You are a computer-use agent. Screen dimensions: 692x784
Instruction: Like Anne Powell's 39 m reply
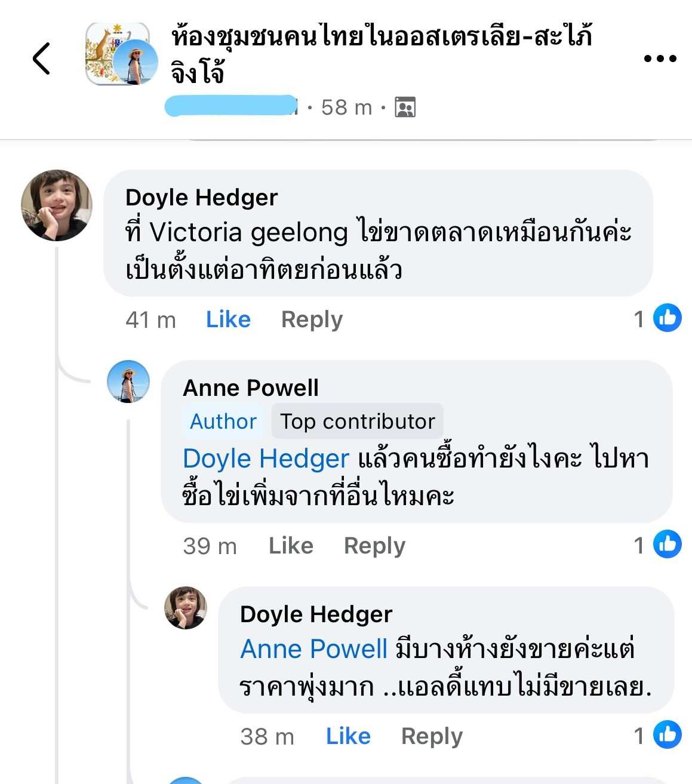291,546
